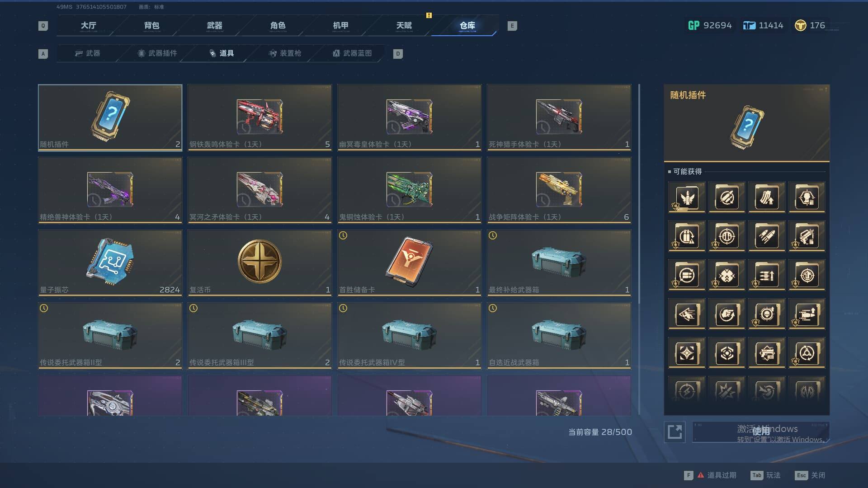
Task: Open the 大厅 tab
Action: point(89,26)
